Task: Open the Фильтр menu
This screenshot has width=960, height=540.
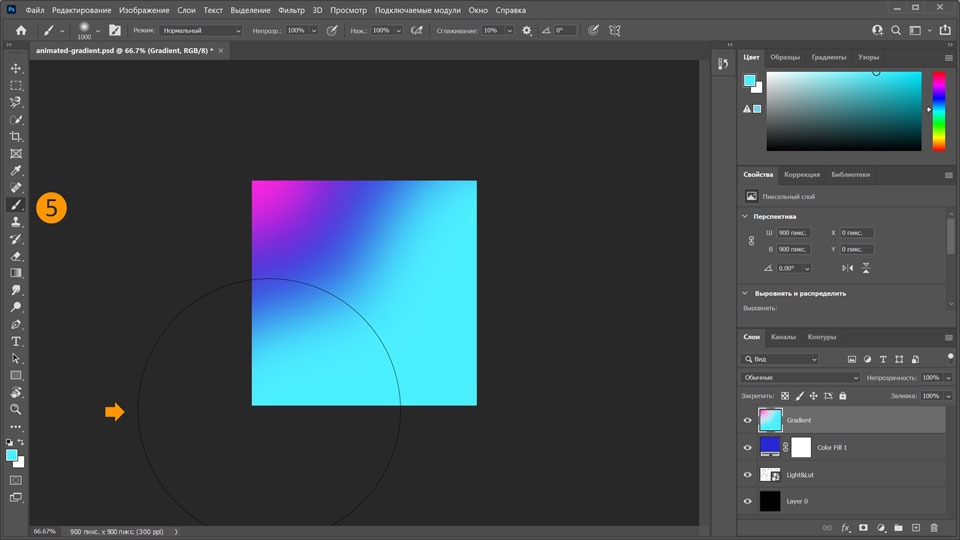Action: (291, 10)
